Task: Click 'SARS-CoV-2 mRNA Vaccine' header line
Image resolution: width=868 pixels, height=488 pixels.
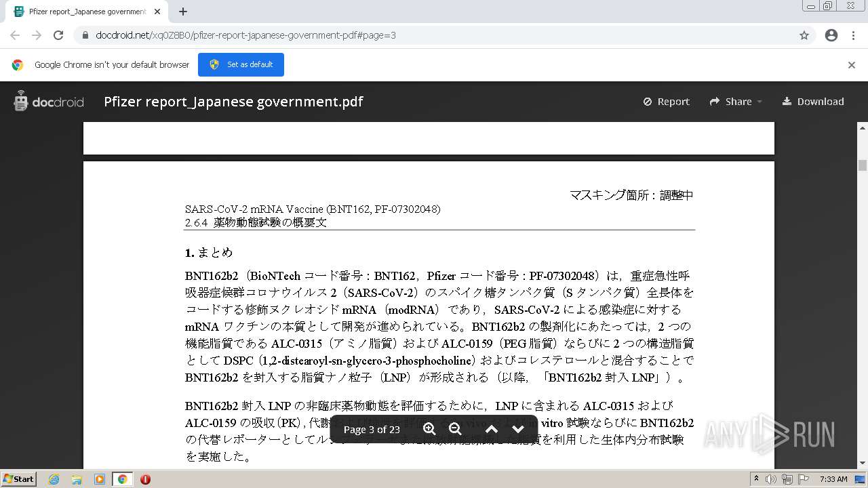Action: (x=313, y=209)
